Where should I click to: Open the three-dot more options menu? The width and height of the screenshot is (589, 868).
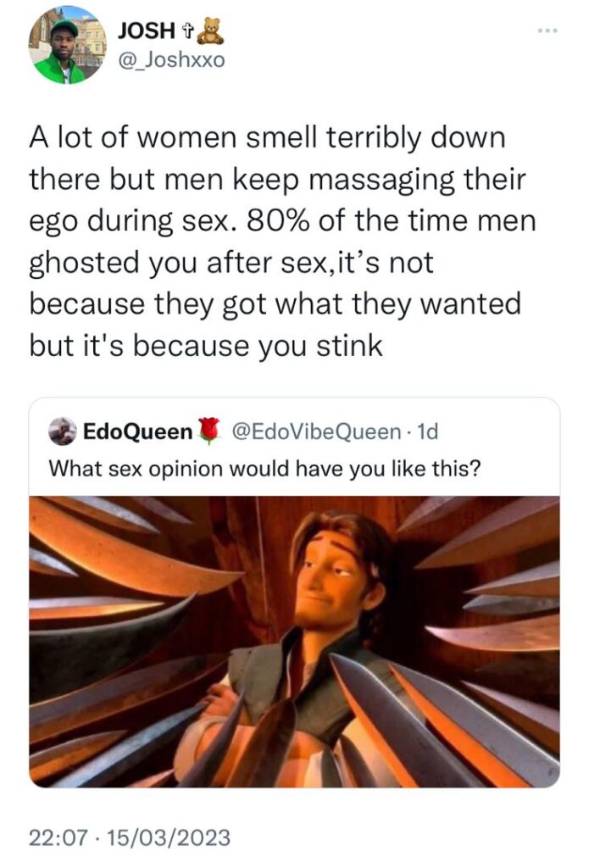coord(547,31)
